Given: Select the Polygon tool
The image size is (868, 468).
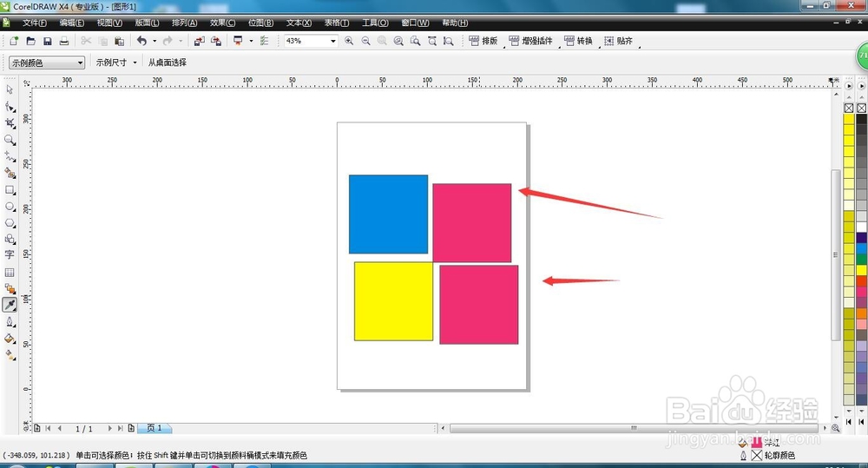Looking at the screenshot, I should click(x=10, y=223).
